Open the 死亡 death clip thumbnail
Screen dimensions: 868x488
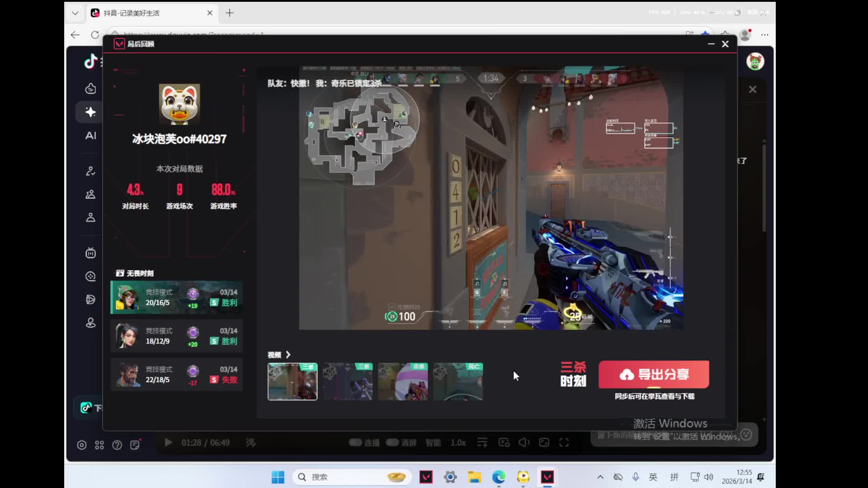[458, 382]
